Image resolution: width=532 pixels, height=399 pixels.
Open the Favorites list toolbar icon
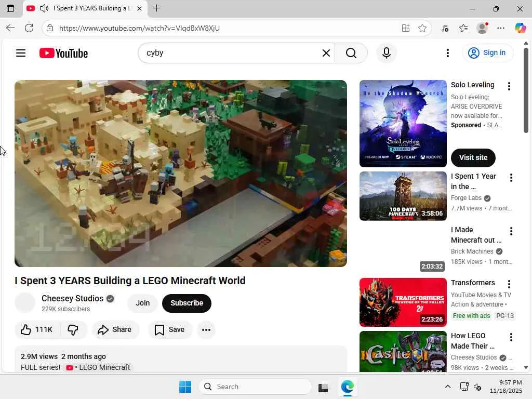tap(463, 28)
